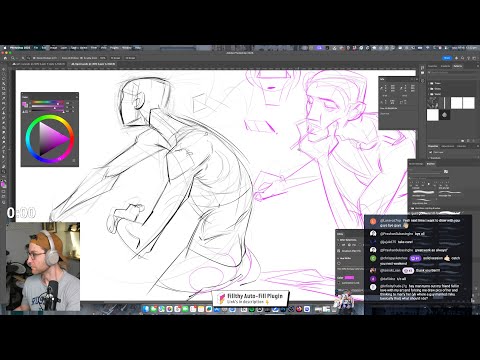
Task: Open the Image menu
Action: 53,48
